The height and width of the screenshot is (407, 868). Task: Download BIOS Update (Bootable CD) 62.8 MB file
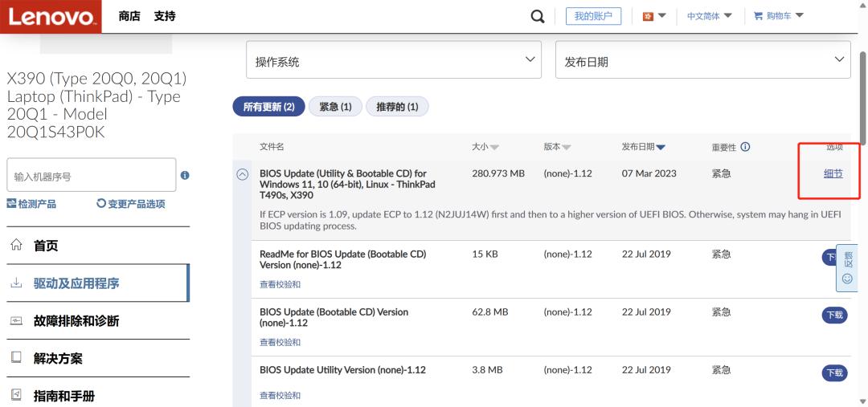click(835, 315)
